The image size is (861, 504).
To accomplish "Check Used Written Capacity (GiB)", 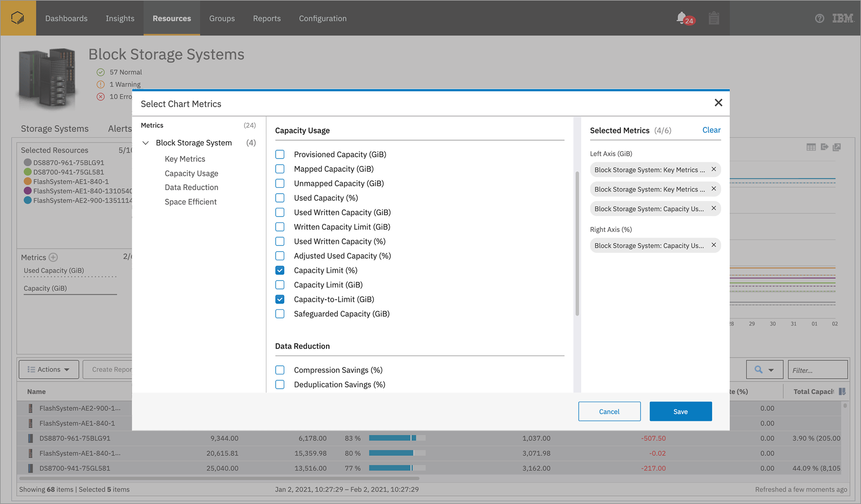I will (280, 212).
